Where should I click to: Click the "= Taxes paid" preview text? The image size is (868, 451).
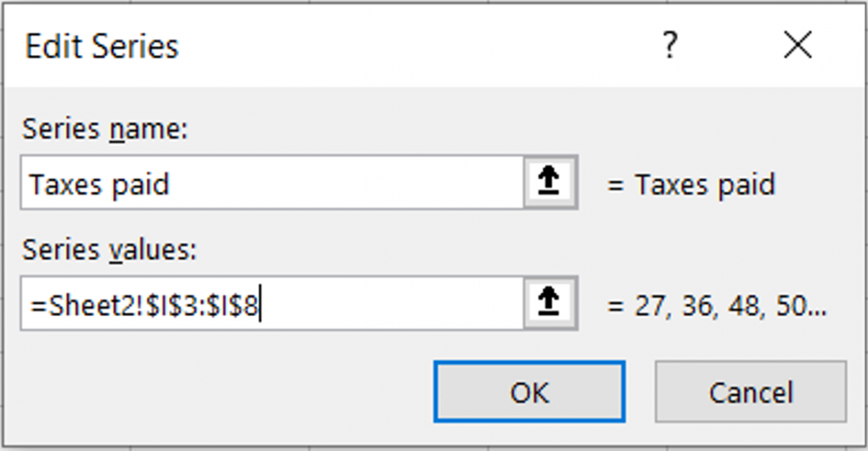pos(691,184)
